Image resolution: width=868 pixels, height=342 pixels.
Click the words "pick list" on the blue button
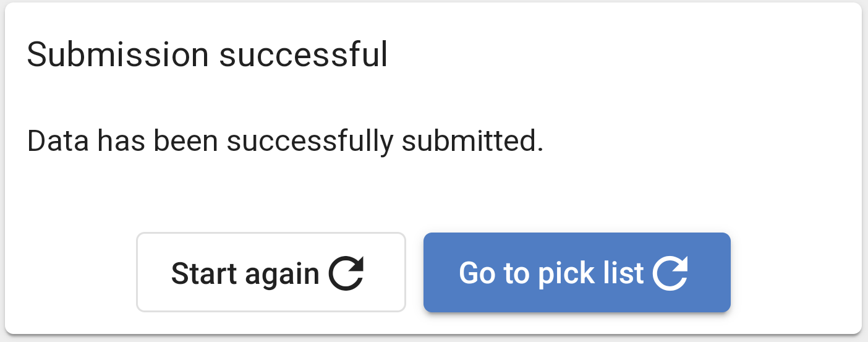click(591, 273)
